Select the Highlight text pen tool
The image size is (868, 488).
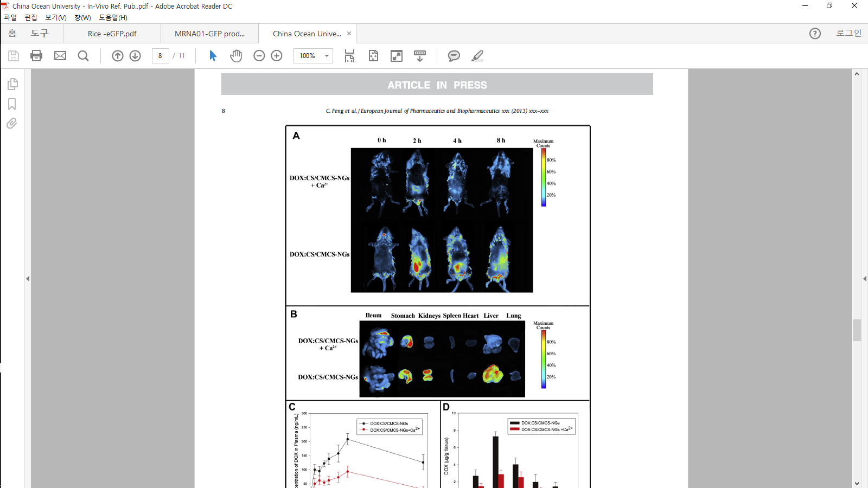coord(477,56)
